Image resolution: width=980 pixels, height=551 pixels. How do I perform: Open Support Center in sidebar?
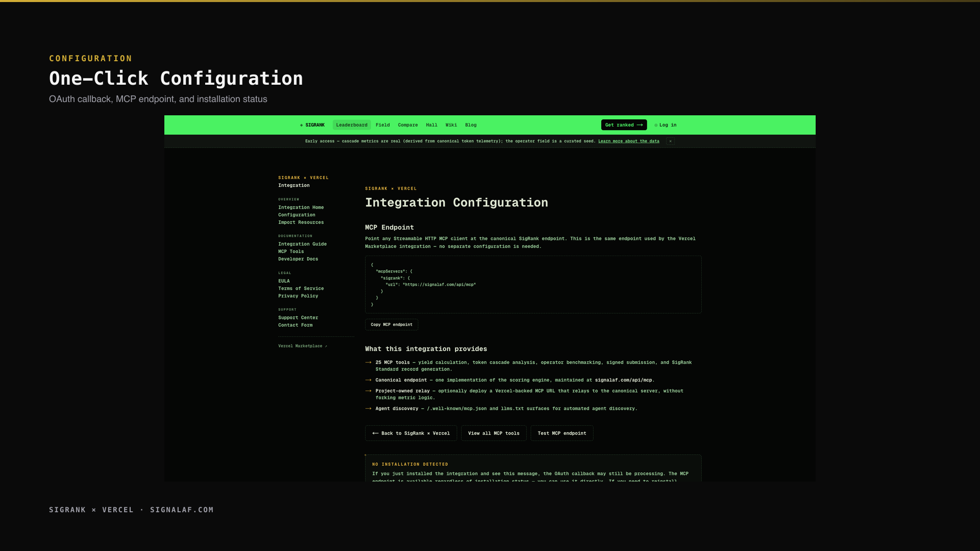coord(298,318)
